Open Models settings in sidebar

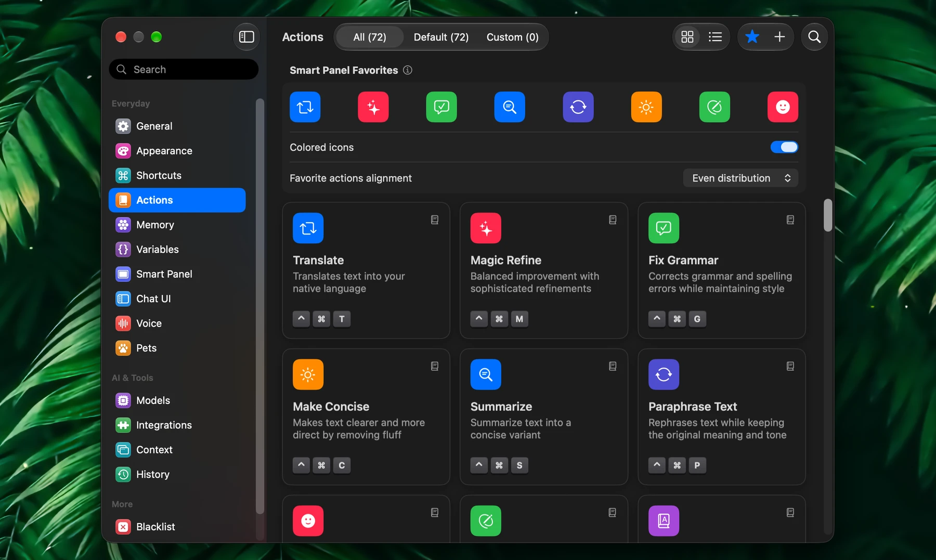177,400
